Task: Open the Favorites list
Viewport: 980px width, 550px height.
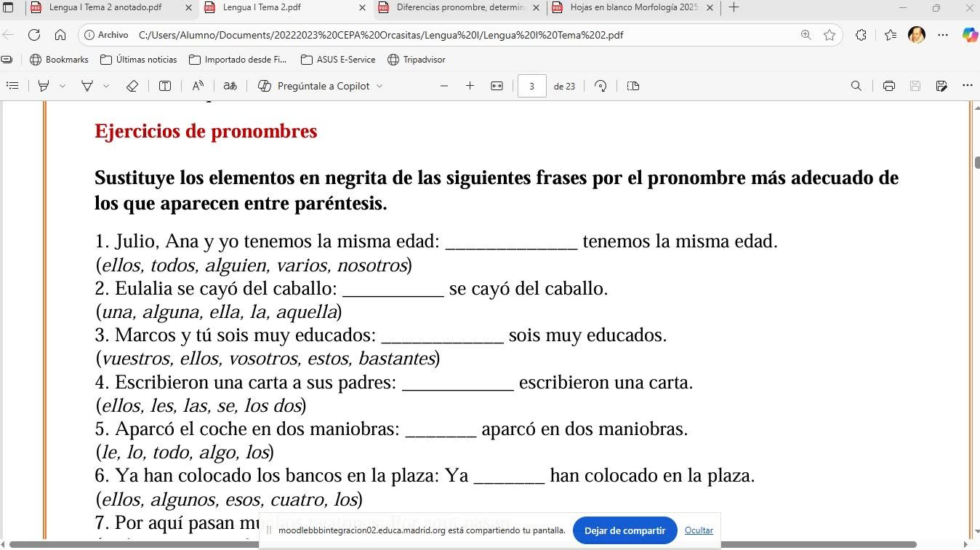Action: click(x=891, y=35)
